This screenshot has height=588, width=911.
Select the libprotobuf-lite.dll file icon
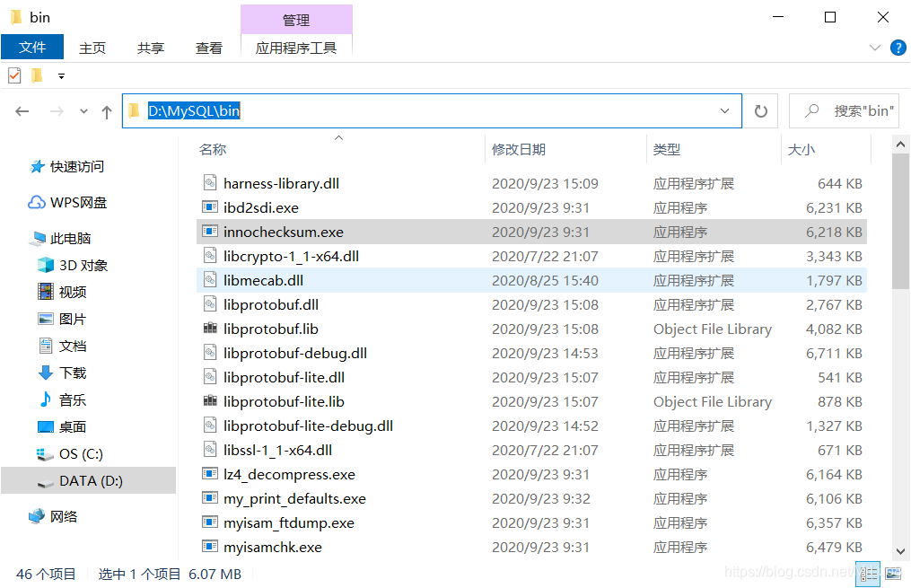pyautogui.click(x=210, y=377)
